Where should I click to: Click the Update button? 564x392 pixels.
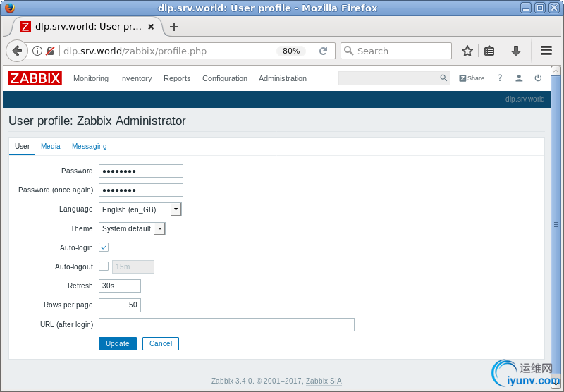tap(118, 343)
